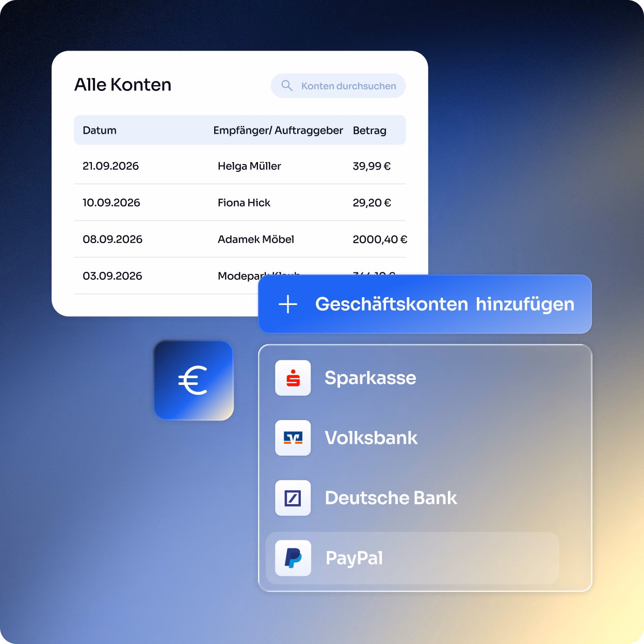Open the Fiona Hick transaction

pos(244,203)
